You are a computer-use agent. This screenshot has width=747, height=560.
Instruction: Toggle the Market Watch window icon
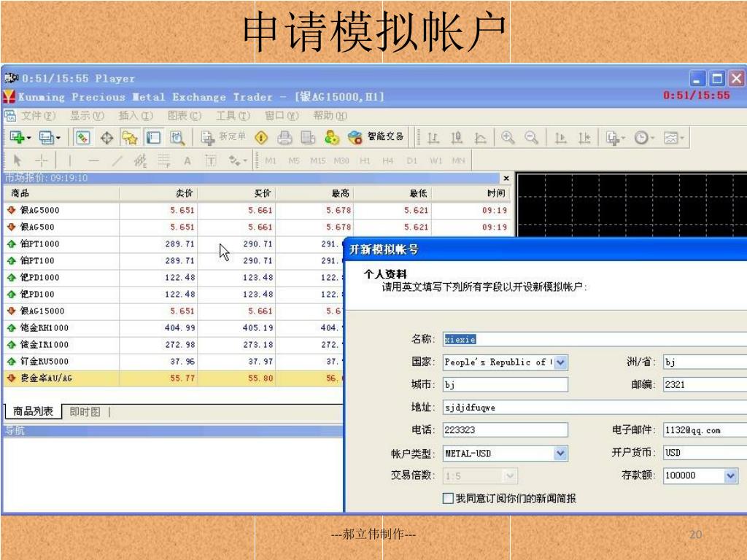pos(83,138)
